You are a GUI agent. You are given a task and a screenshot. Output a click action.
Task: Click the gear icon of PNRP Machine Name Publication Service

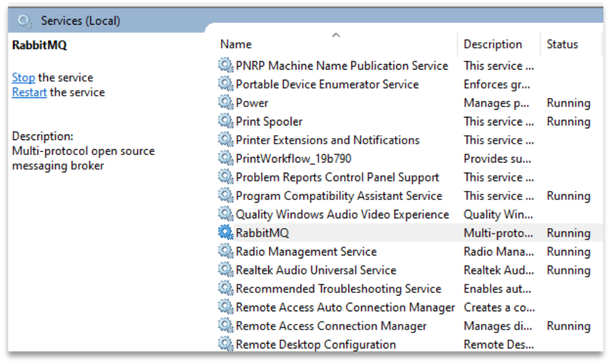click(225, 65)
